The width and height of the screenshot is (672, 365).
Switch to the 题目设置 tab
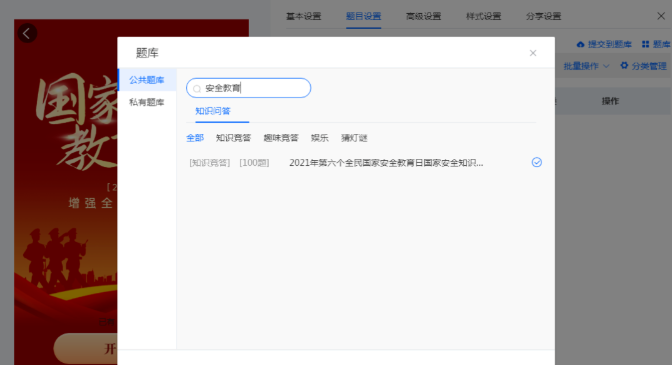click(363, 16)
